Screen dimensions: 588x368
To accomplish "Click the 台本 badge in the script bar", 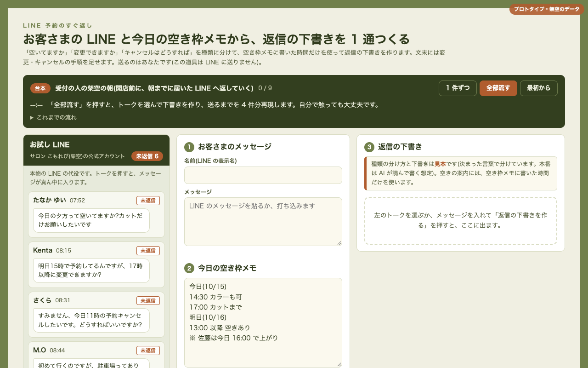I will pos(40,88).
